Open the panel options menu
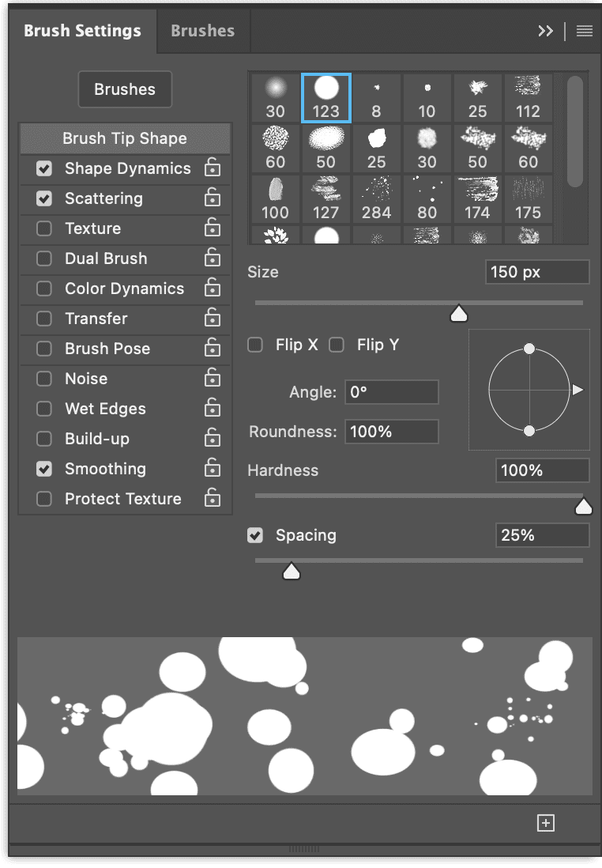Screen dimensions: 602x868 584,31
